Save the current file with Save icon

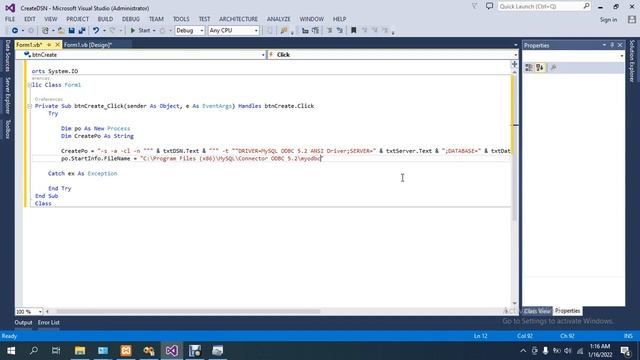pos(71,31)
